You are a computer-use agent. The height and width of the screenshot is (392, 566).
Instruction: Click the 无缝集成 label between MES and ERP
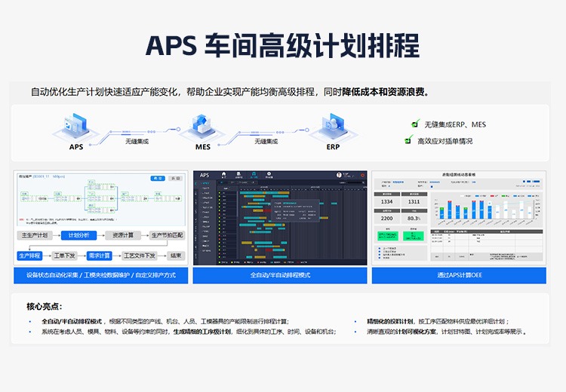(266, 142)
